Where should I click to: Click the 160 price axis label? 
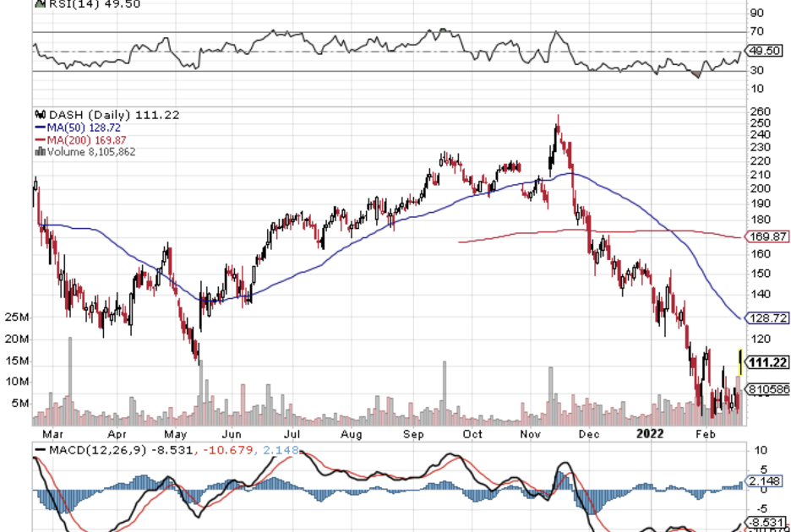[760, 253]
